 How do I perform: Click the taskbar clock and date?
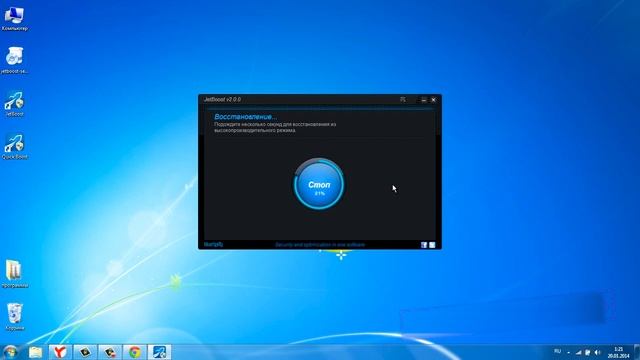point(618,352)
